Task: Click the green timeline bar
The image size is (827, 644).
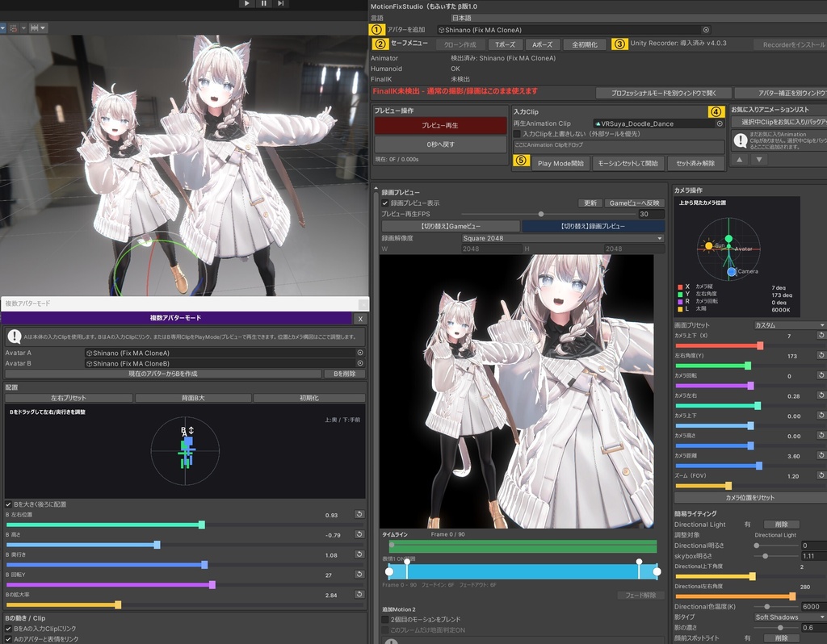Action: click(523, 546)
